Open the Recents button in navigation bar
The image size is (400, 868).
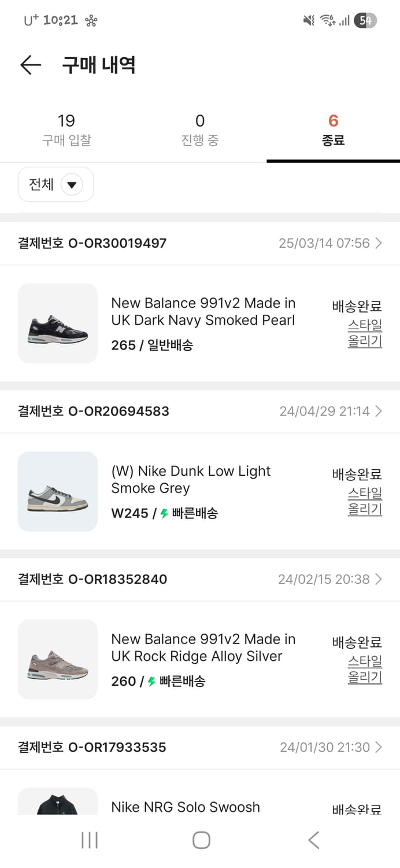89,840
